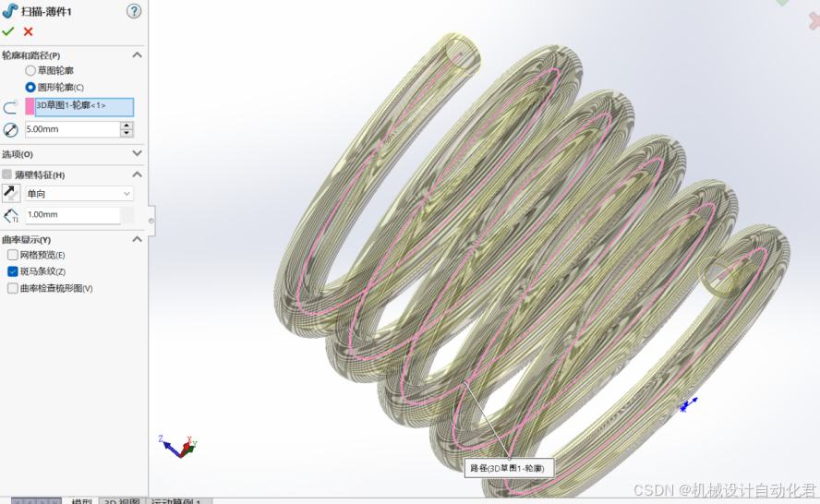Switch to the 运动算例 1 tab
This screenshot has width=820, height=504.
coord(176,501)
